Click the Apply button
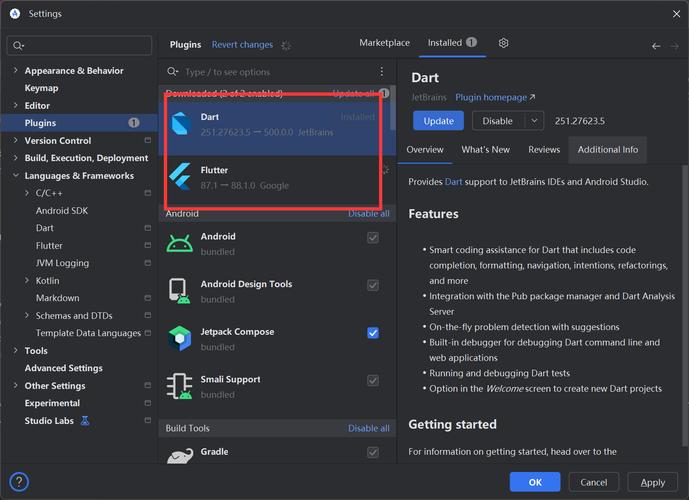This screenshot has width=689, height=500. point(653,482)
